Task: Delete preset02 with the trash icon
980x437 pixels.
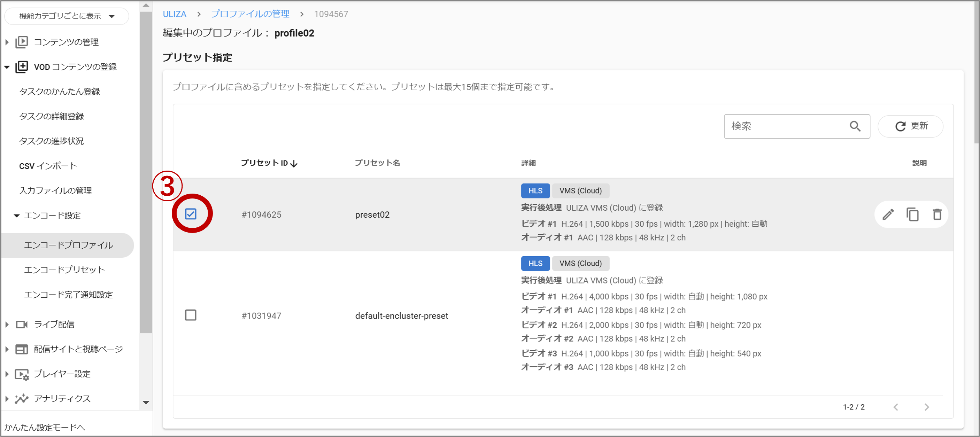Action: (x=937, y=214)
